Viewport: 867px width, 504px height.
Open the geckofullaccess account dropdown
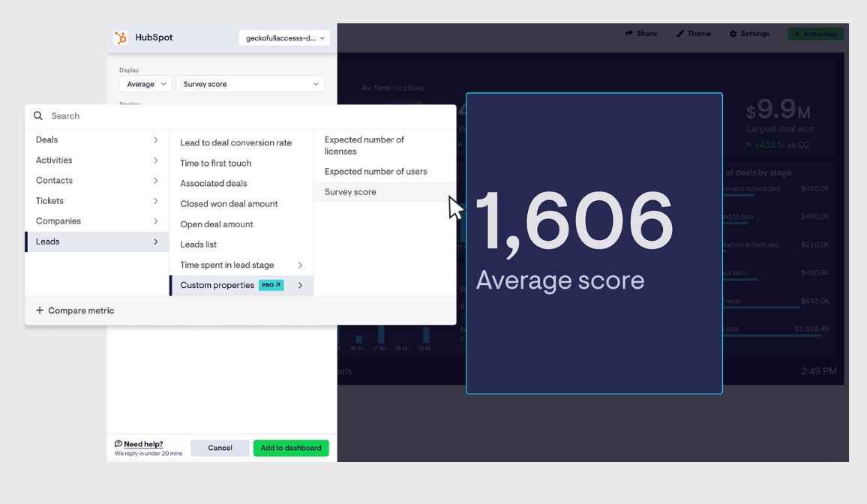coord(284,38)
